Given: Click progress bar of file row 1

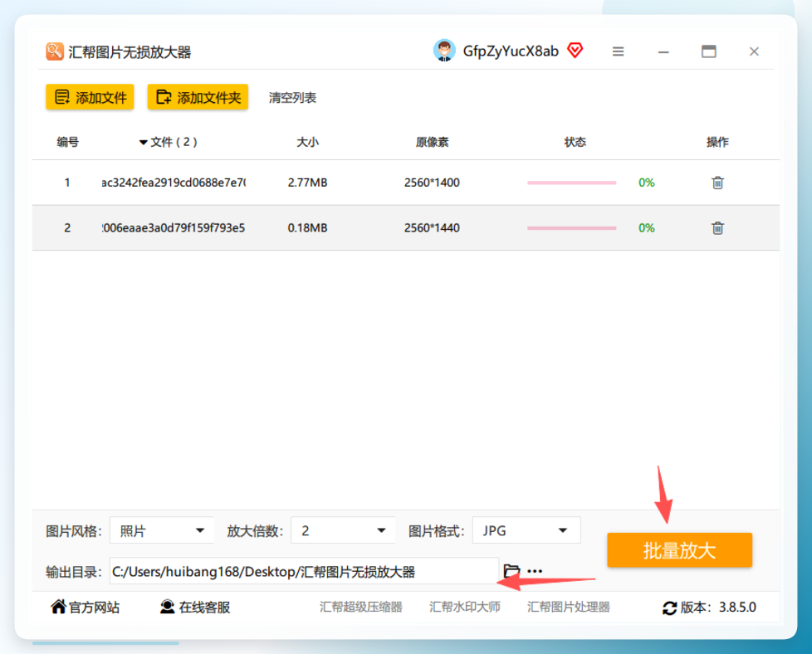Looking at the screenshot, I should 572,183.
